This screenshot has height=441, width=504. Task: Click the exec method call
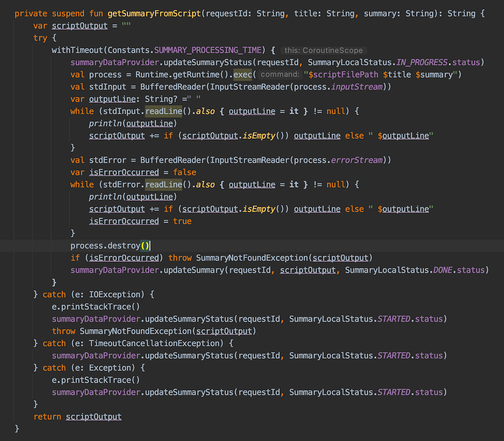click(242, 74)
